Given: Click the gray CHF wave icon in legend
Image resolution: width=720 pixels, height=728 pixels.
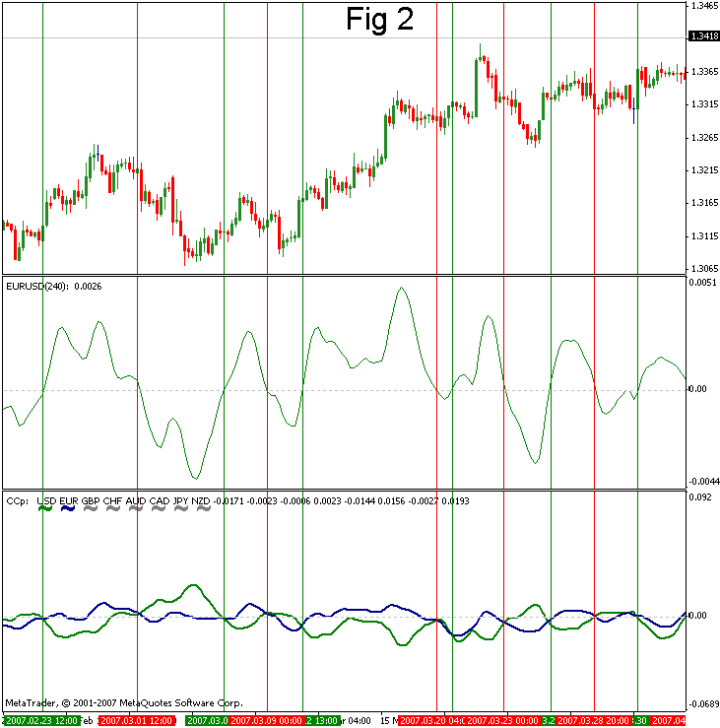Looking at the screenshot, I should (x=113, y=509).
